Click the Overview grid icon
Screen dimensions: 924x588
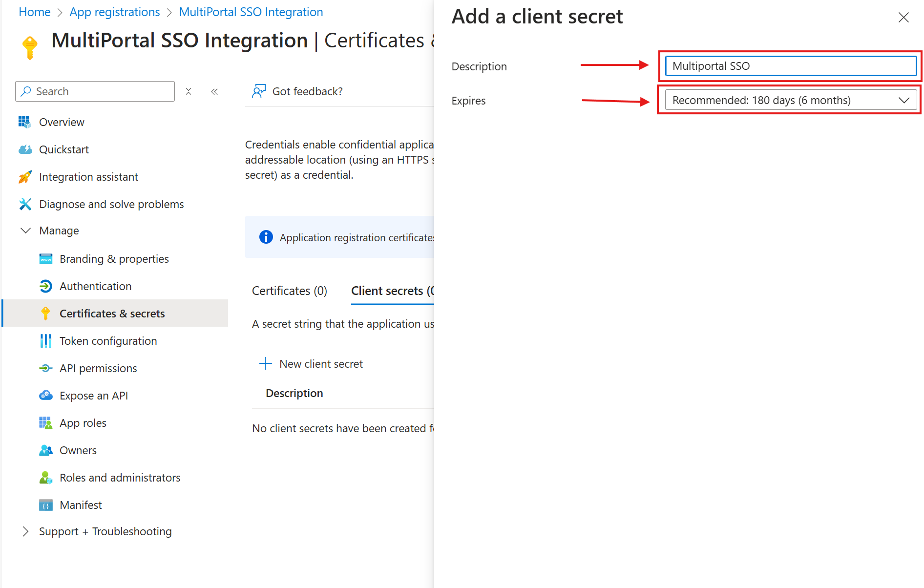click(x=24, y=122)
